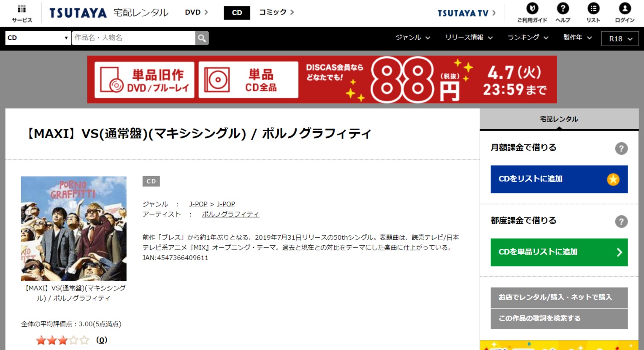644x350 pixels.
Task: Click the CDを単品リストに追加 button
Action: pyautogui.click(x=559, y=252)
